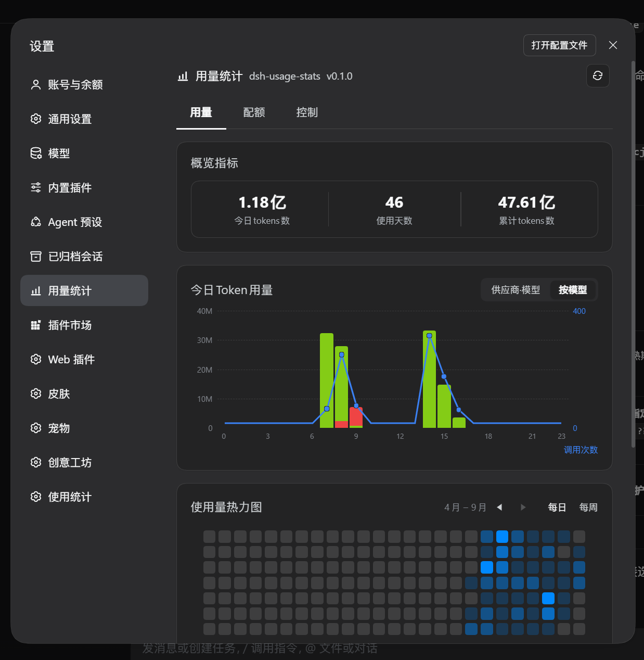Open the configuration file via 打开配置文件
The height and width of the screenshot is (660, 644).
[x=560, y=45]
